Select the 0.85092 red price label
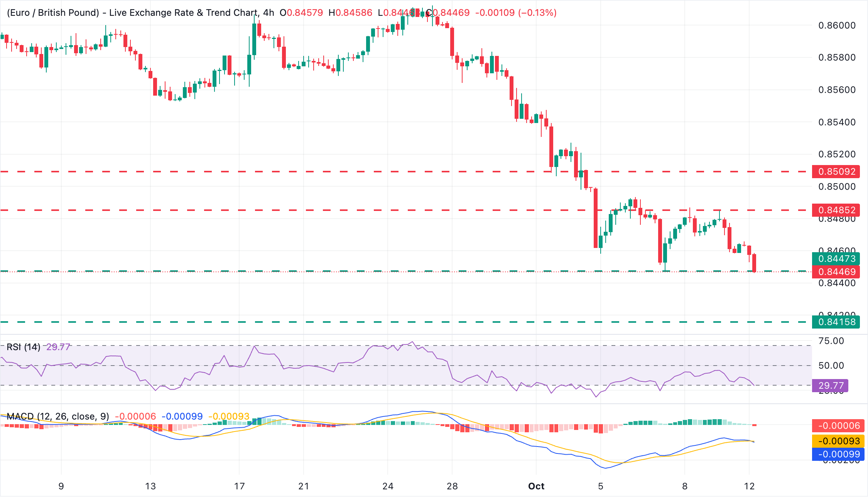The image size is (868, 504). coord(836,172)
